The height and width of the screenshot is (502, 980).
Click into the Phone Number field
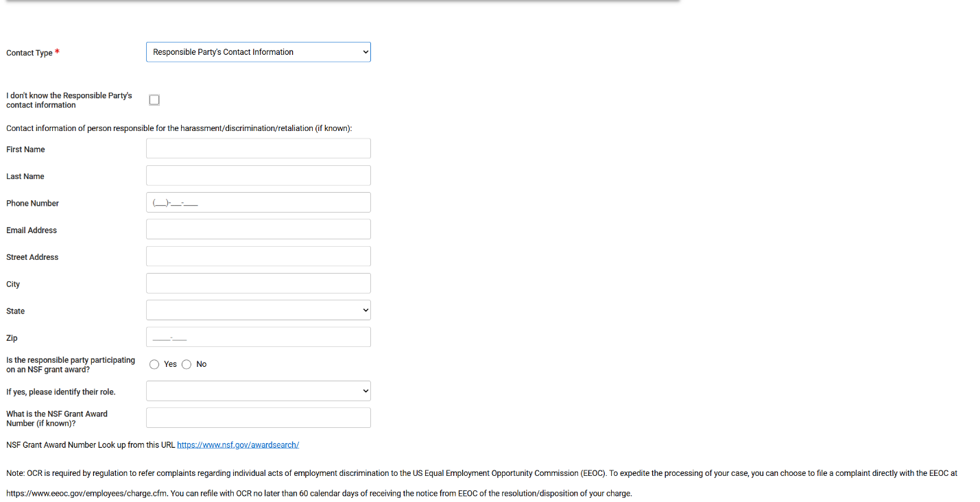tap(258, 202)
